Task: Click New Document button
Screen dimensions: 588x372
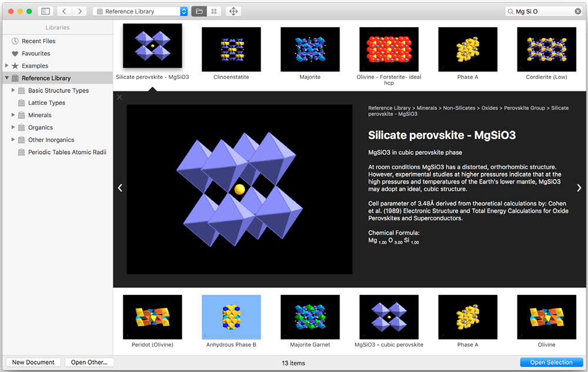Action: click(34, 362)
